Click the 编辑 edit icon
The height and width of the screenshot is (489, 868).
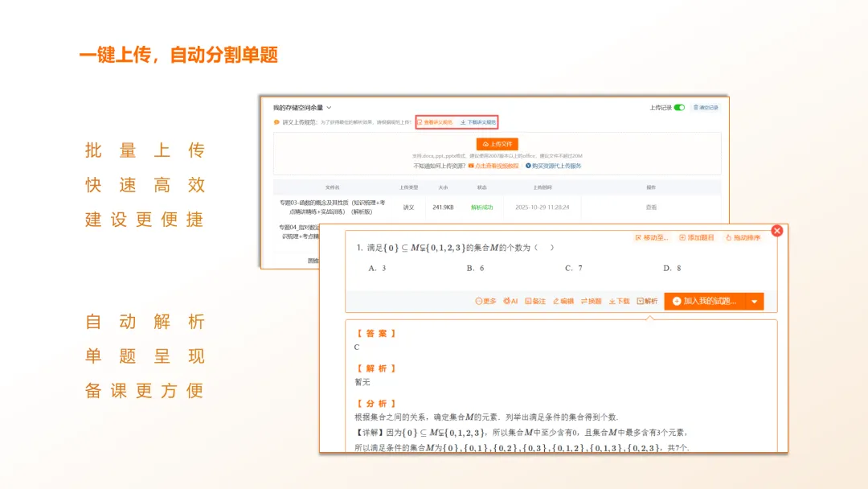pyautogui.click(x=563, y=302)
